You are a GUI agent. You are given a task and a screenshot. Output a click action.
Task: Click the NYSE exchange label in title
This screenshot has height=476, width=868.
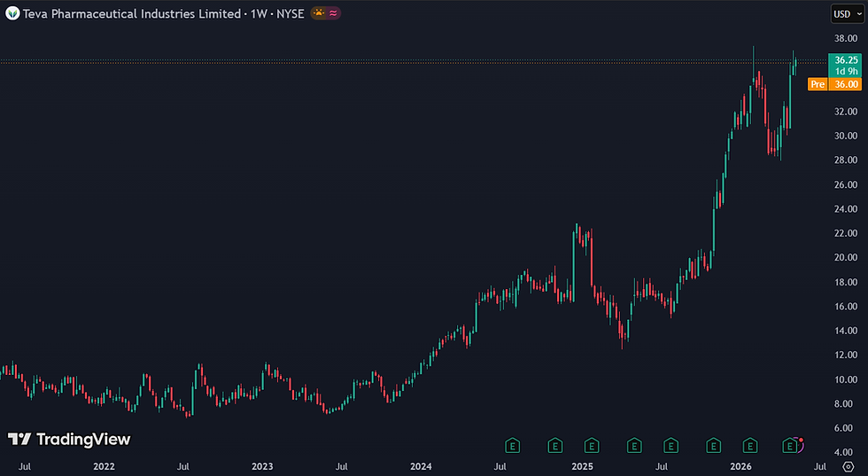point(291,14)
